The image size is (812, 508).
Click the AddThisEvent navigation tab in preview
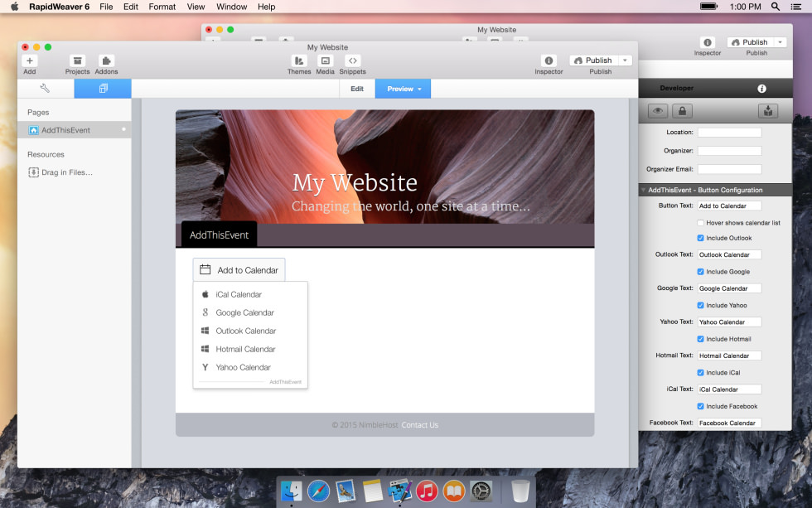(x=219, y=235)
